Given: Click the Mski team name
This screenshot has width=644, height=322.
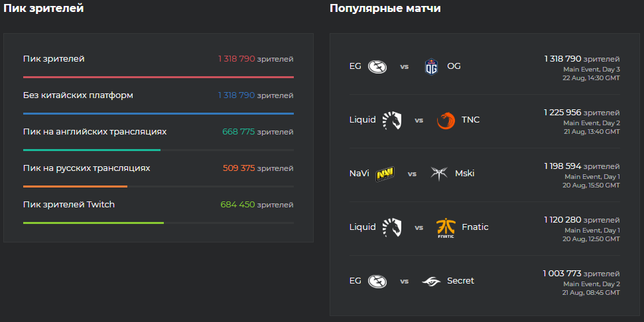Looking at the screenshot, I should (x=465, y=174).
